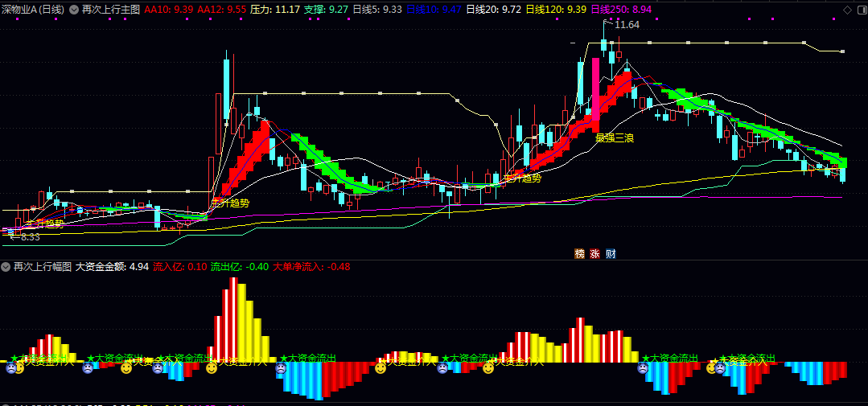This screenshot has height=406, width=868.
Task: Open the 涨 badge icon
Action: tap(595, 254)
